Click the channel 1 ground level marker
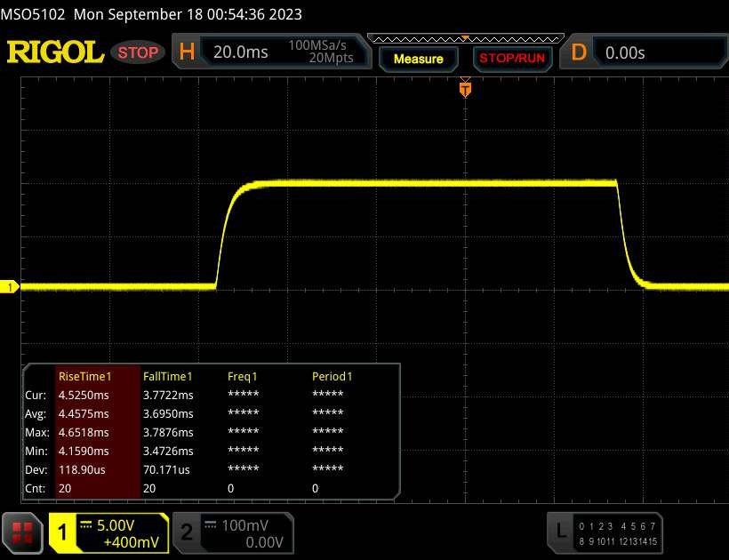This screenshot has height=560, width=729. [12, 287]
